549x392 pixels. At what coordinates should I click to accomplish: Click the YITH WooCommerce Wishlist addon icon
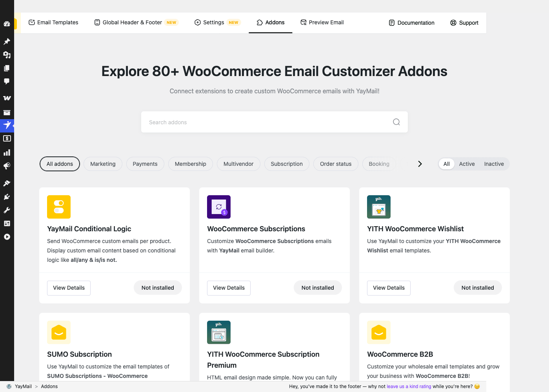coord(379,207)
